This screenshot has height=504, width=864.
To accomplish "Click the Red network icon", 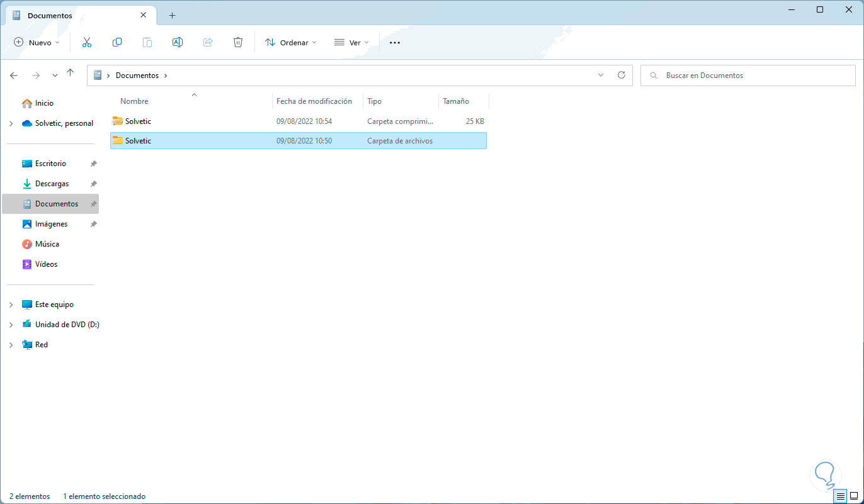I will pos(27,345).
